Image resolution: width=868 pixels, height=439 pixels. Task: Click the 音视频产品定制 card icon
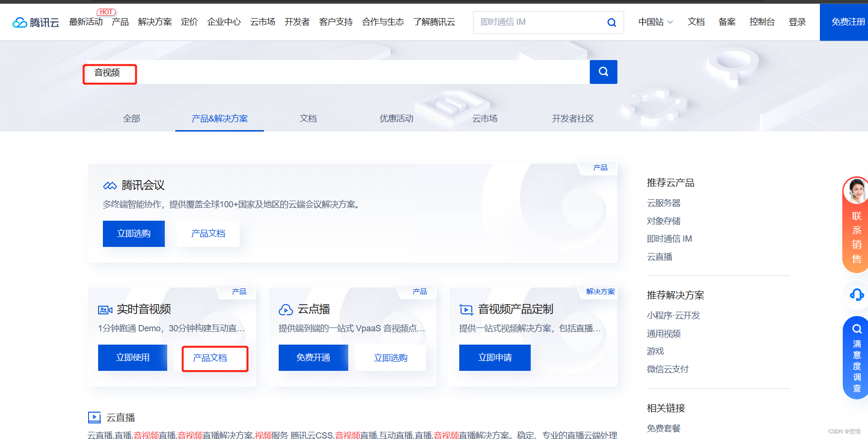pos(466,310)
